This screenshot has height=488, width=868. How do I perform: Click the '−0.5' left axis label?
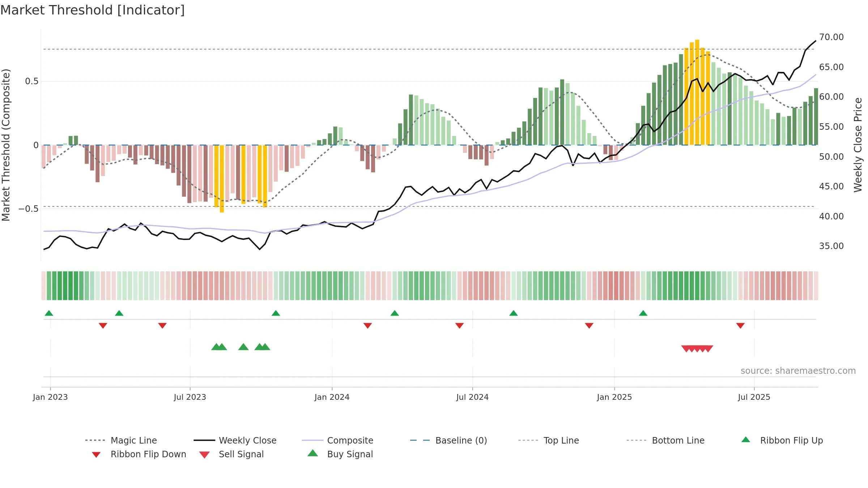[x=28, y=209]
